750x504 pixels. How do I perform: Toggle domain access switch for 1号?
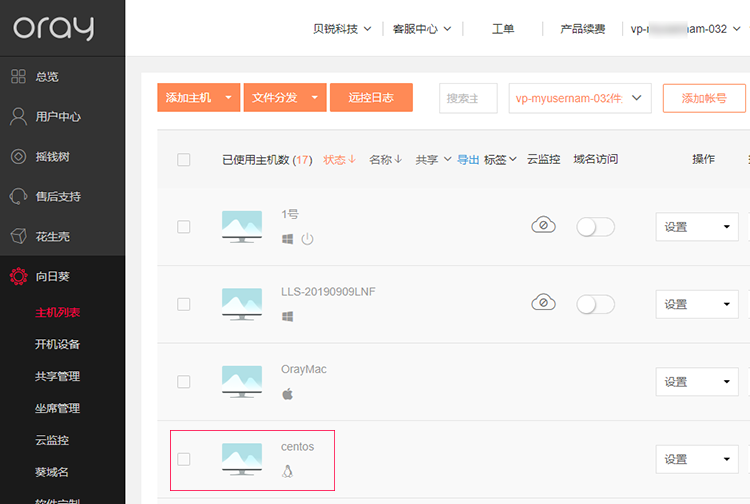(595, 227)
